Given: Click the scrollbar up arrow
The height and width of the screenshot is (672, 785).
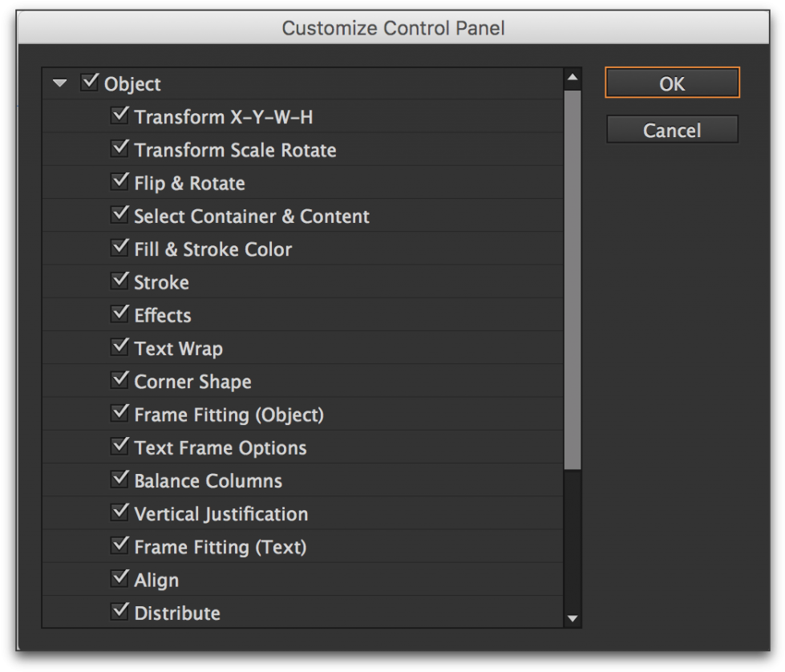Looking at the screenshot, I should 573,78.
